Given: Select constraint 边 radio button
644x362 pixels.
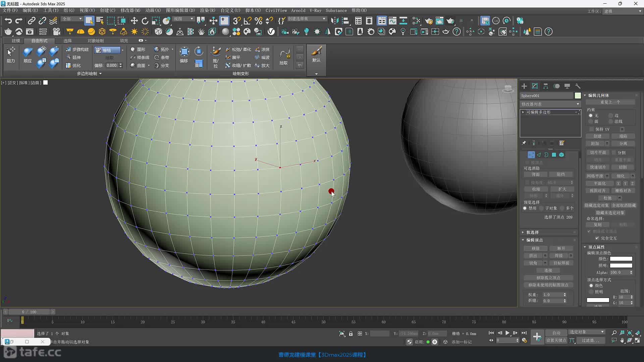Looking at the screenshot, I should coord(611,116).
